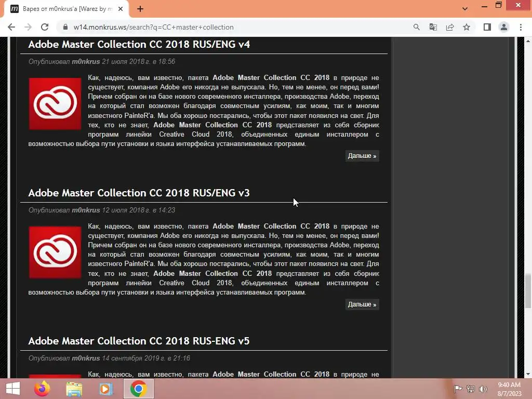Open Adobe Master Collection CC 2018 RUS-ENG v5 title
This screenshot has width=532, height=399.
coord(139,341)
